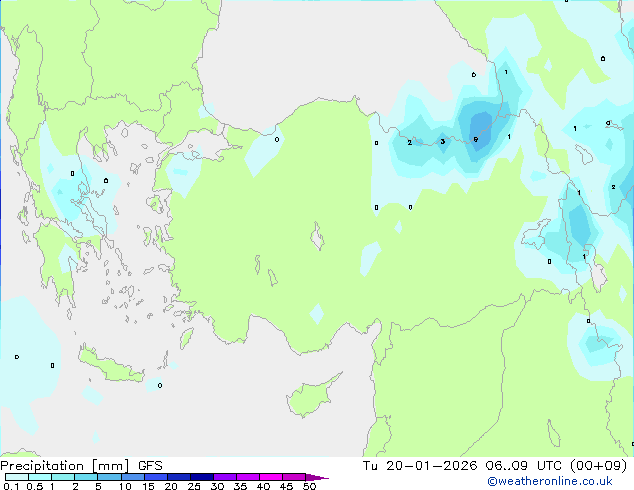Click the "Tu 20-01-2026" date text
The width and height of the screenshot is (634, 490).
point(420,466)
